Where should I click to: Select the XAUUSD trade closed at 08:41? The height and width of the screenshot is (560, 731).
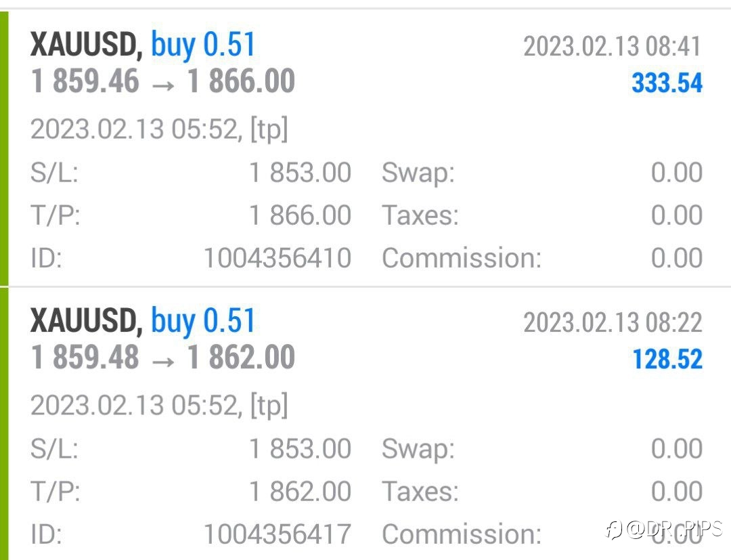tap(365, 148)
